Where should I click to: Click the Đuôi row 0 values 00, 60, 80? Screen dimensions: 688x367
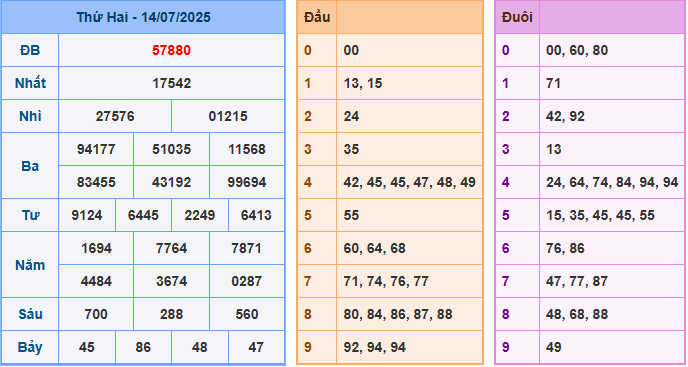point(577,50)
